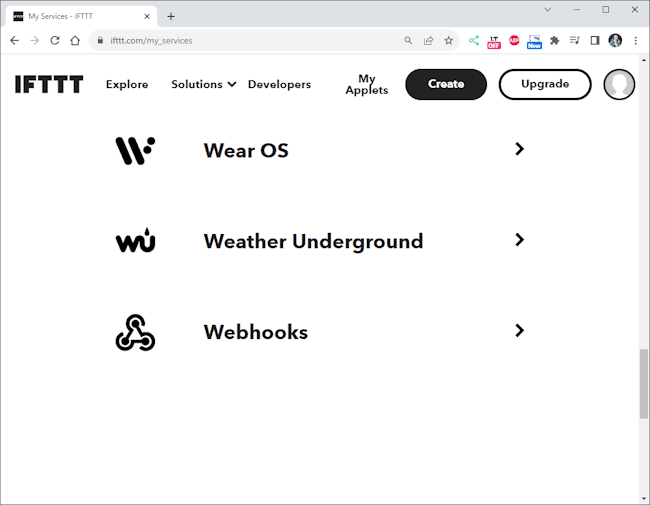Go to the Explore page
The image size is (650, 505).
pos(127,85)
